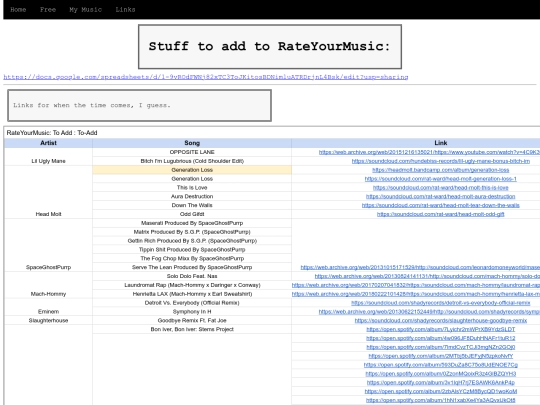Open soundcloud generation-loss-1 link
Viewport: 540px width, 405px height.
point(440,179)
